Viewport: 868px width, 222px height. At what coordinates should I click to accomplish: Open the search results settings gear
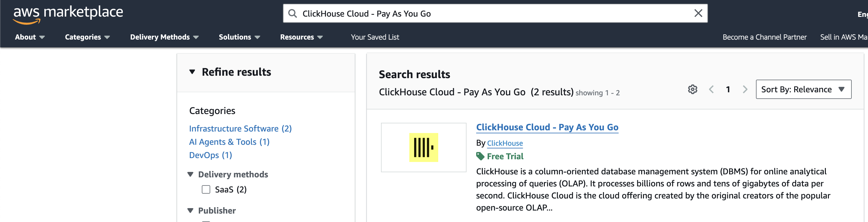(692, 89)
